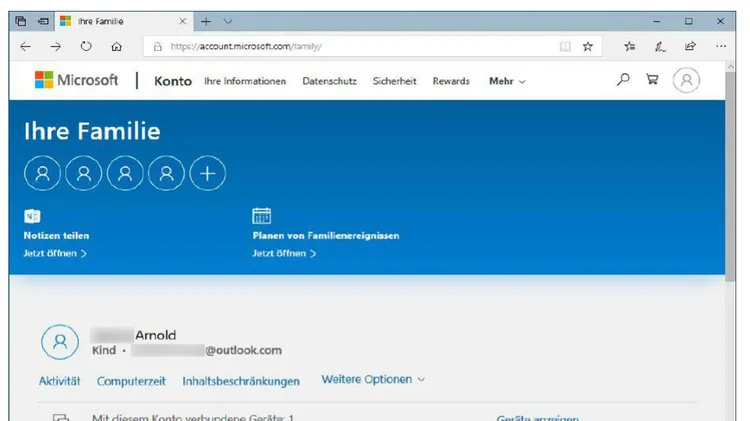
Task: Open Inhaltsbeschränkungen settings
Action: click(x=241, y=381)
